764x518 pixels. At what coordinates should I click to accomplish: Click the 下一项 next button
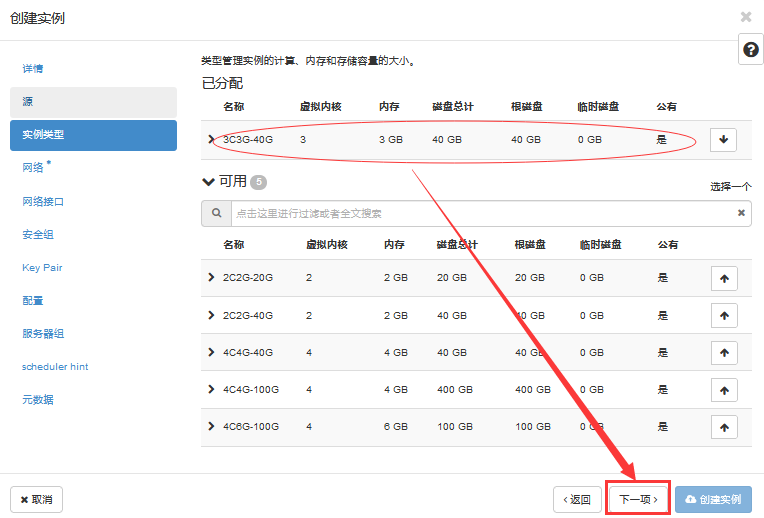point(638,499)
